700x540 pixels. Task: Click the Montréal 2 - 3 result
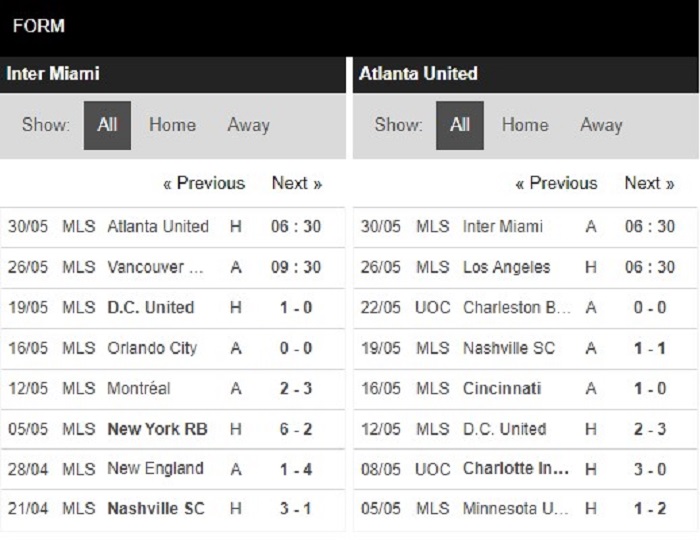172,389
